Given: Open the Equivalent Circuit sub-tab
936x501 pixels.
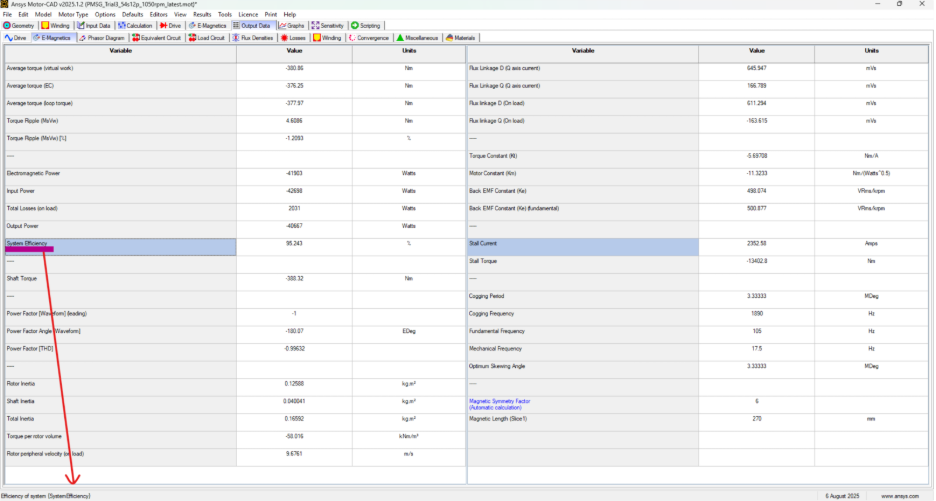Looking at the screenshot, I should tap(157, 37).
